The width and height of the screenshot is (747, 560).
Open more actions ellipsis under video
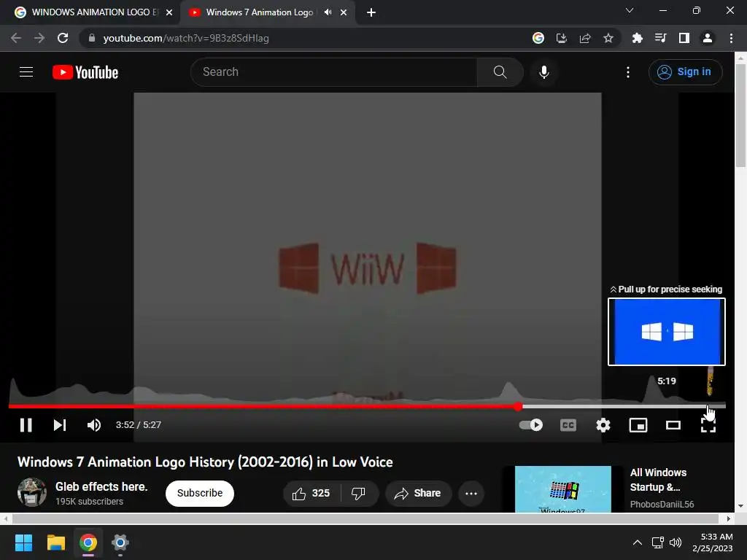click(x=471, y=494)
